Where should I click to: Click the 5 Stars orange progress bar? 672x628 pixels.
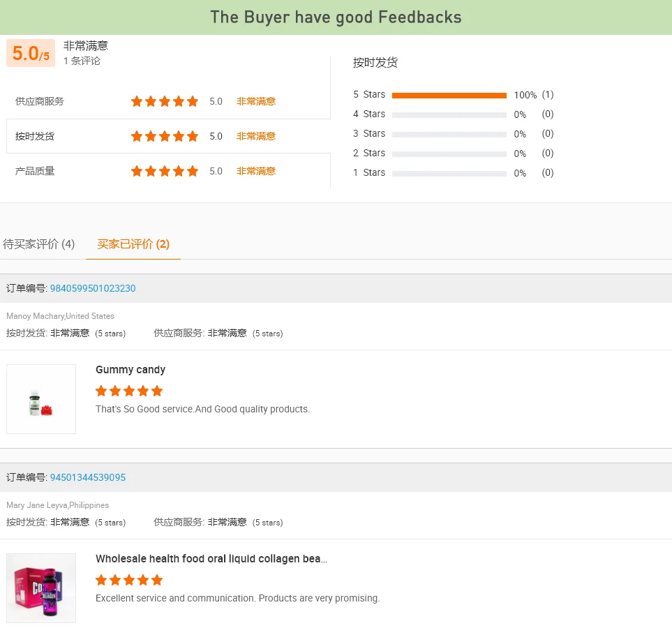tap(449, 95)
